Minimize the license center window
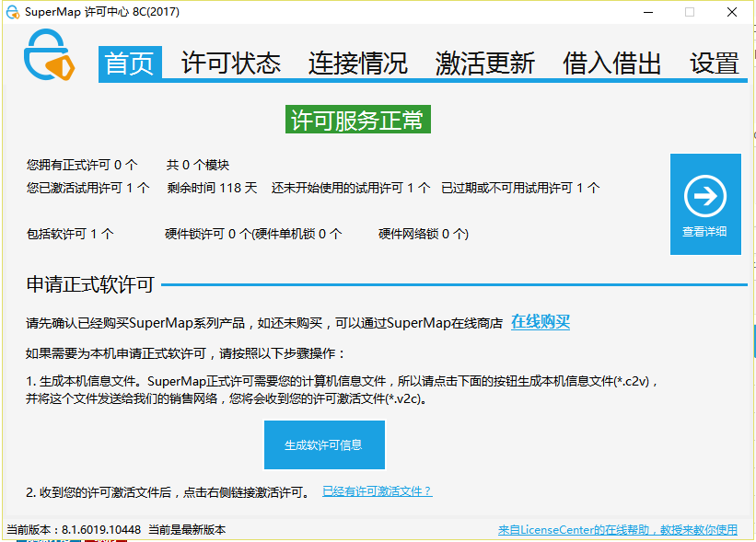This screenshot has width=756, height=542. click(x=648, y=12)
